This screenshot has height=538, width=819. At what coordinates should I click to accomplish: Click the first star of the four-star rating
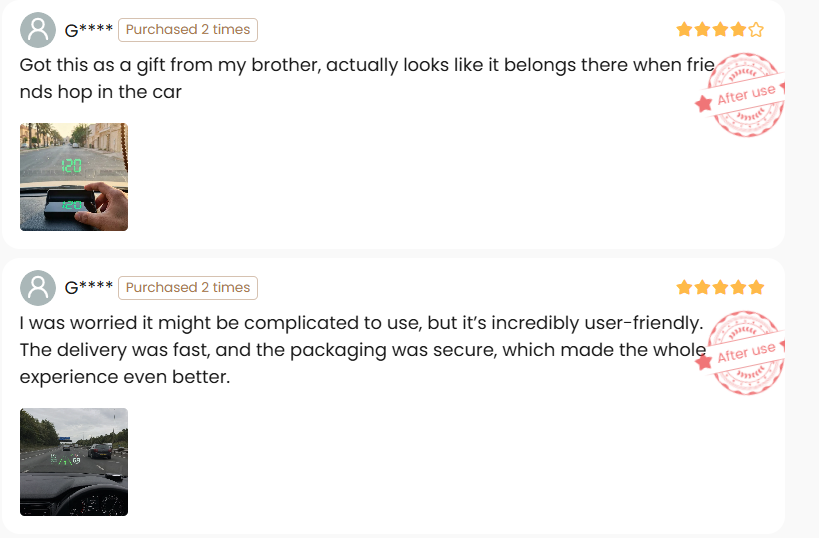click(x=684, y=29)
